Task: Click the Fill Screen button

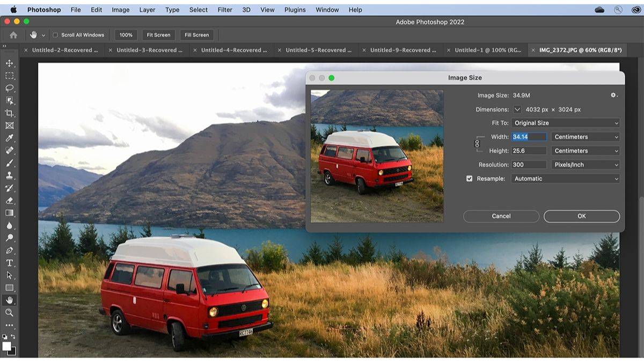Action: point(196,35)
